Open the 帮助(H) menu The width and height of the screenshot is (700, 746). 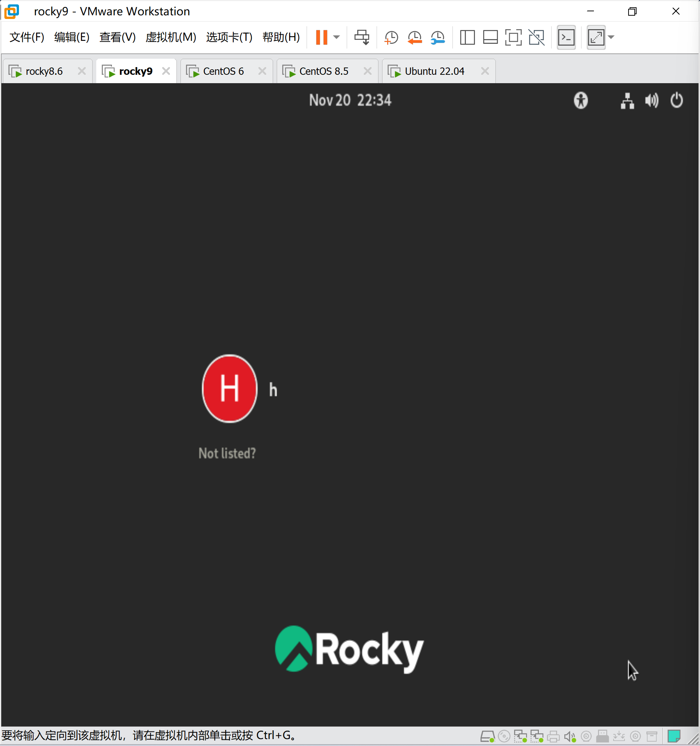[x=281, y=37]
